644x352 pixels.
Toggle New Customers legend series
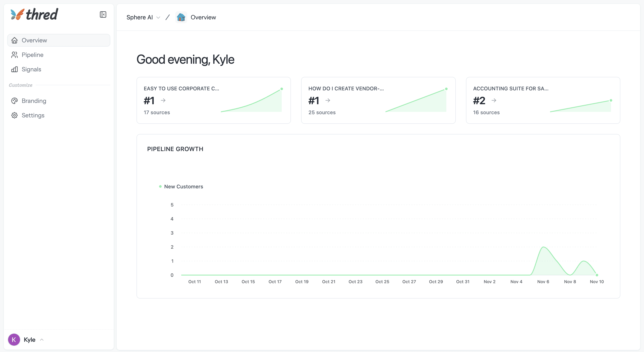coord(181,187)
